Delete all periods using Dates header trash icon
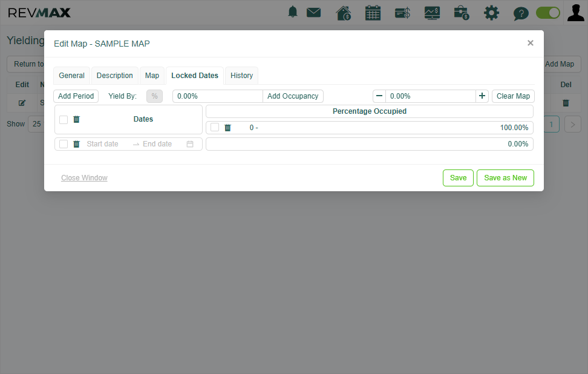588x374 pixels. [x=76, y=119]
